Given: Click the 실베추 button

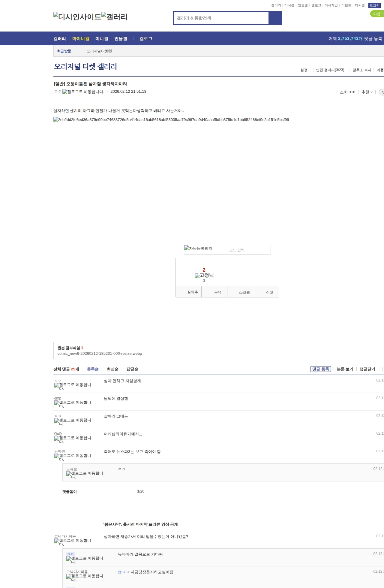Looking at the screenshot, I should click(189, 292).
